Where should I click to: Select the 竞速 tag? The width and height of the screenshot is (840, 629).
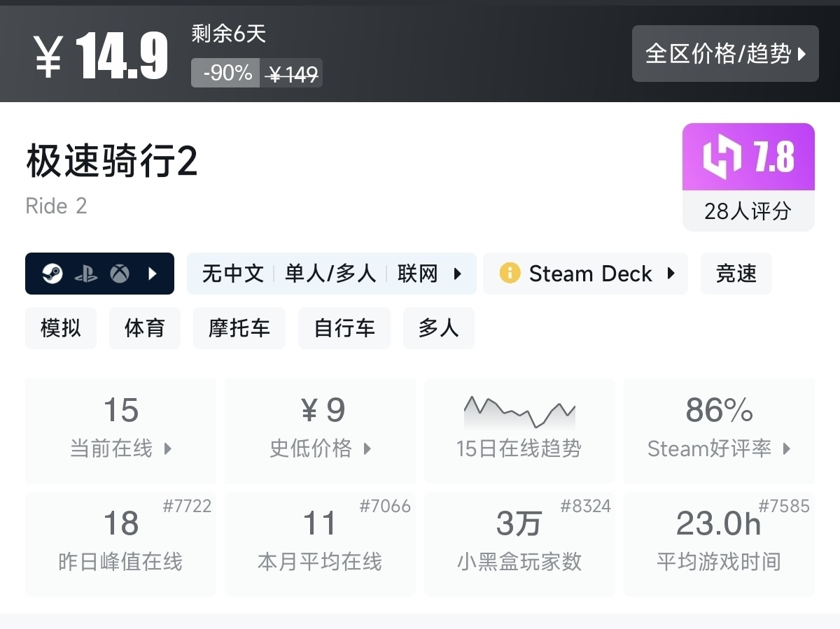tap(736, 274)
